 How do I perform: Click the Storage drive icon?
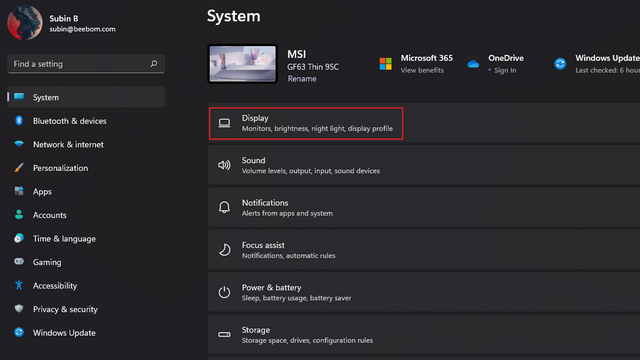[x=224, y=334]
